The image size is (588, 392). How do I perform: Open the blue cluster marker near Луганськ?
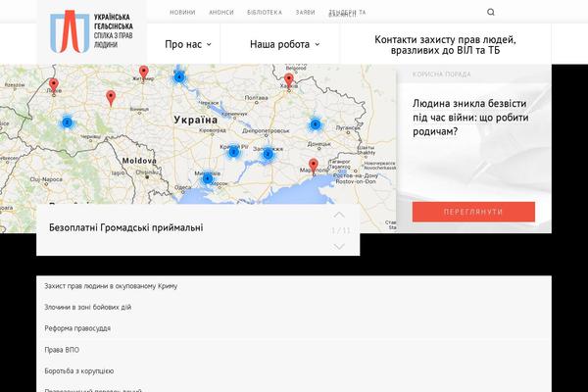[315, 124]
